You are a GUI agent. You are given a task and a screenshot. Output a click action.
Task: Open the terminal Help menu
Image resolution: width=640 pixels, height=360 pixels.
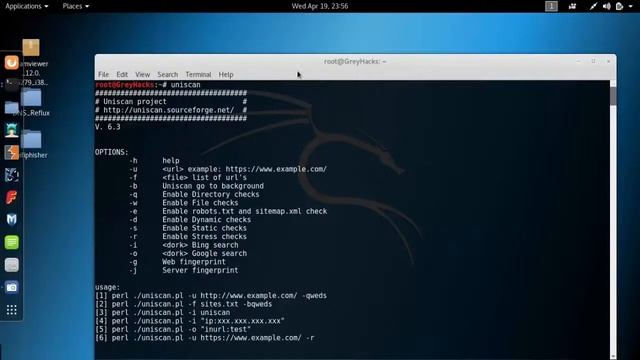pos(226,74)
